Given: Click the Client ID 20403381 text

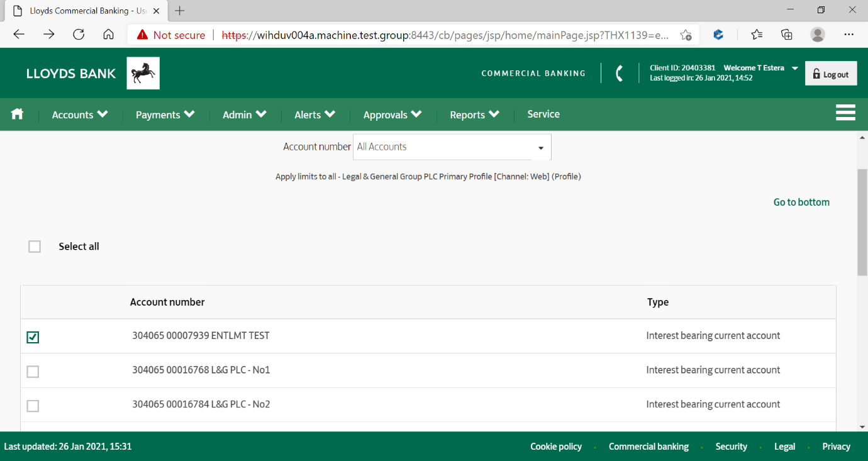Looking at the screenshot, I should tap(684, 68).
